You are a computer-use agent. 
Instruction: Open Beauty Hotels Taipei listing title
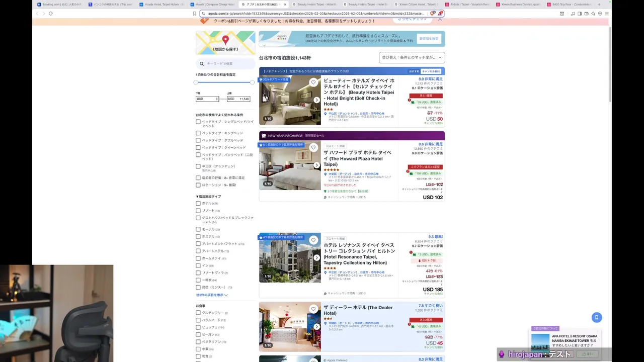coord(359,92)
